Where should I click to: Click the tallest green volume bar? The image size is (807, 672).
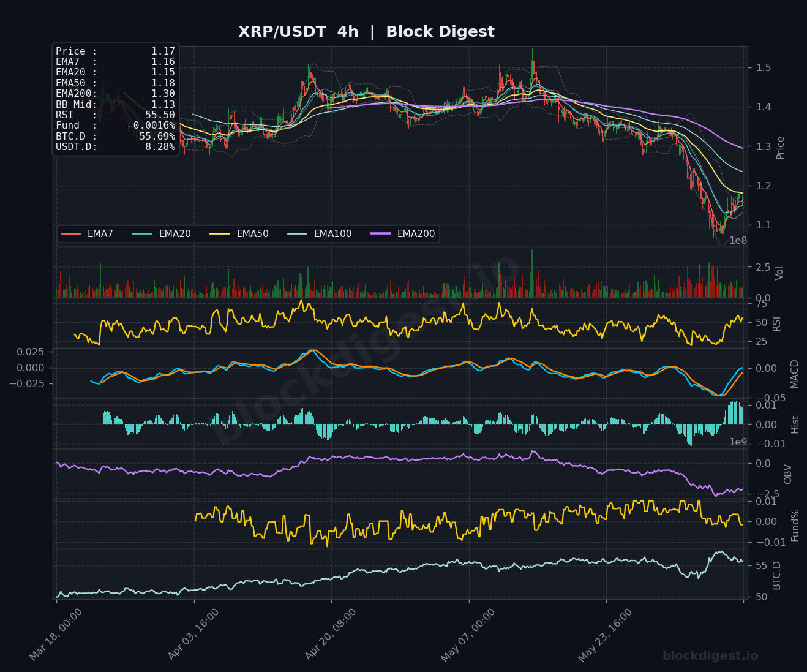(532, 273)
